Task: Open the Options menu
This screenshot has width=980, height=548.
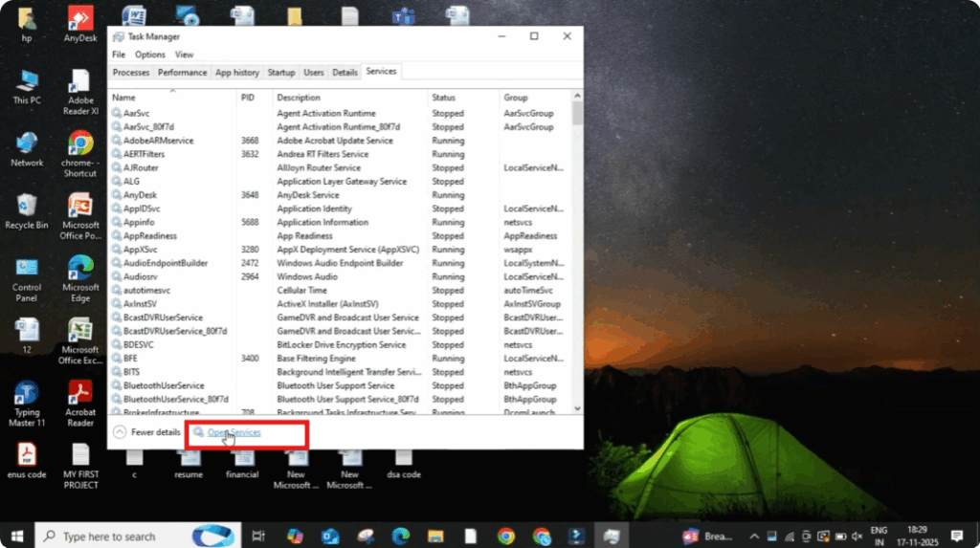Action: pos(149,55)
